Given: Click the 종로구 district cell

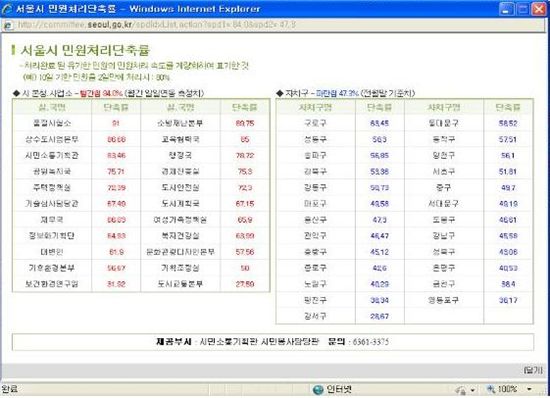Looking at the screenshot, I should click(315, 268).
